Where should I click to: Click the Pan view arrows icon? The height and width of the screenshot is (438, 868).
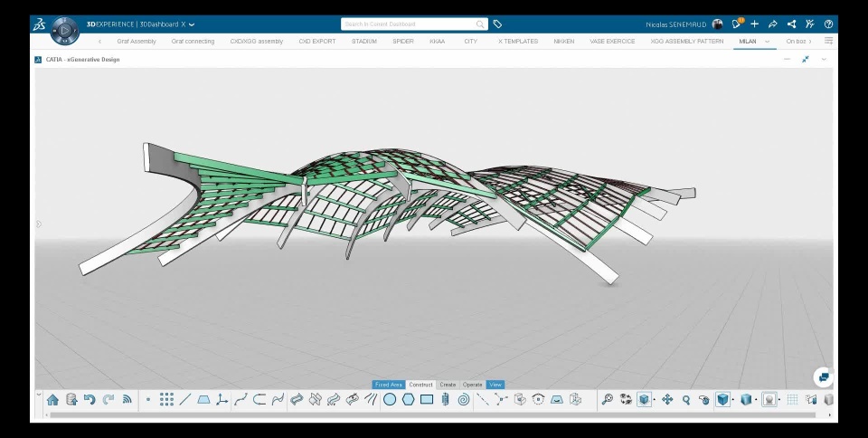tap(667, 399)
